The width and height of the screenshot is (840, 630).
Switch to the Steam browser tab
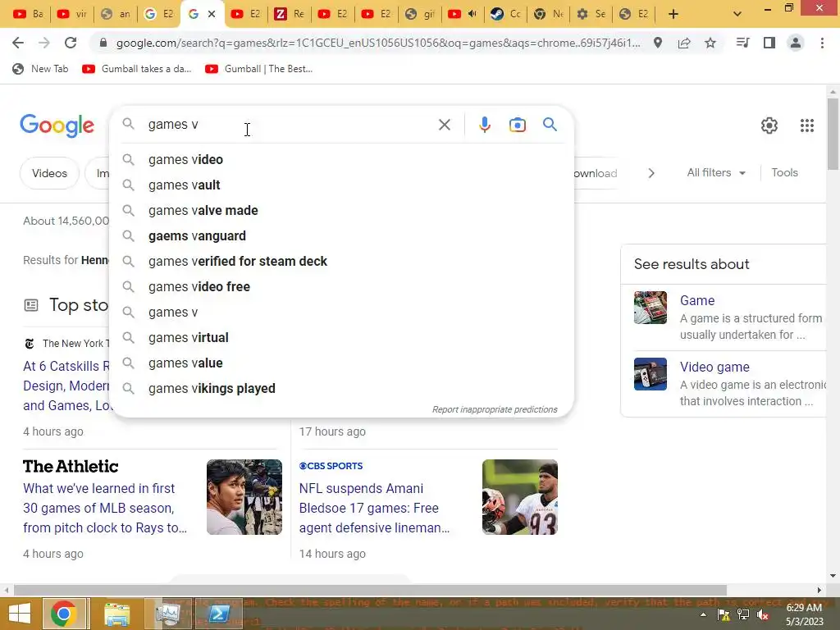click(505, 14)
